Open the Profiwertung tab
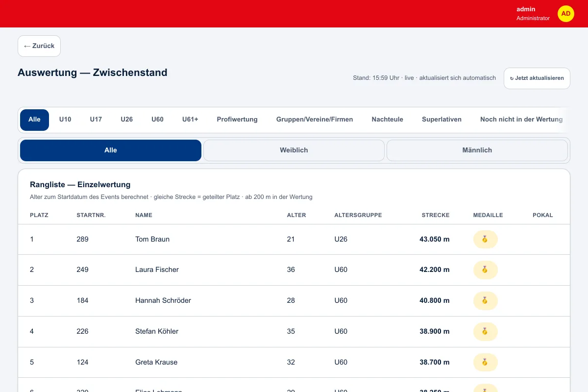The width and height of the screenshot is (588, 392). click(x=237, y=120)
